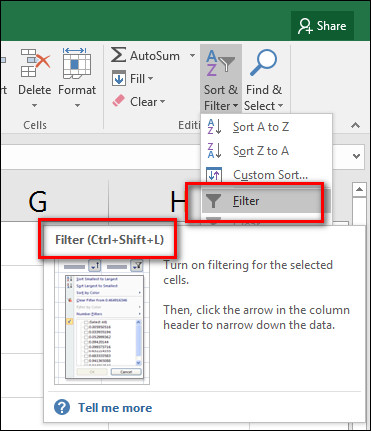Viewport: 371px width, 431px height.
Task: Click the Format cells icon
Action: (x=77, y=63)
